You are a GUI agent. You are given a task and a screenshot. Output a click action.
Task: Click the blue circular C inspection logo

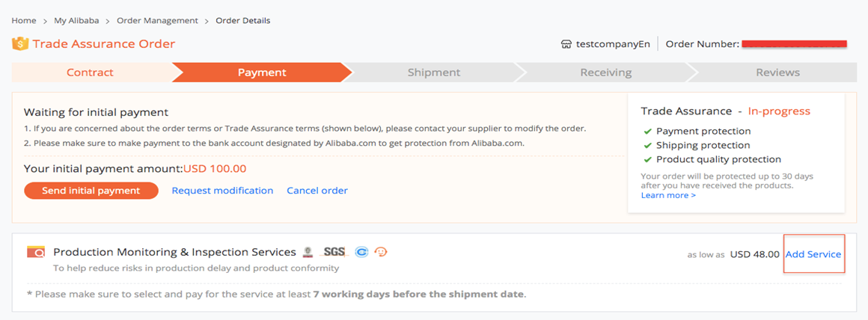coord(361,253)
